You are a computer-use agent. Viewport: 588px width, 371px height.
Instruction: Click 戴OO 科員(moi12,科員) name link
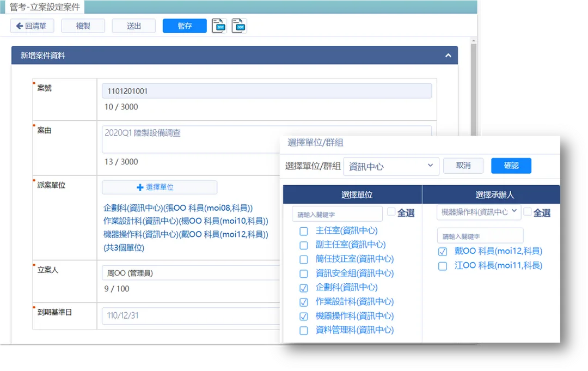(x=498, y=251)
